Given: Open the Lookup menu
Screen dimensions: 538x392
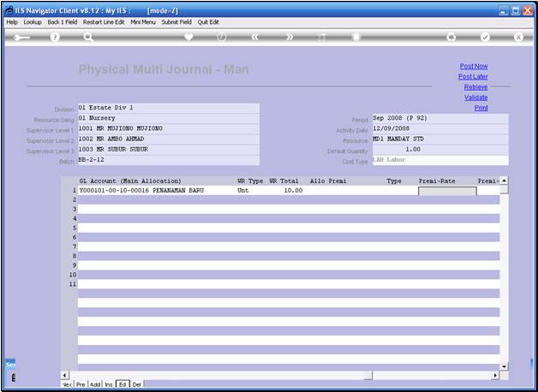Looking at the screenshot, I should coord(33,22).
